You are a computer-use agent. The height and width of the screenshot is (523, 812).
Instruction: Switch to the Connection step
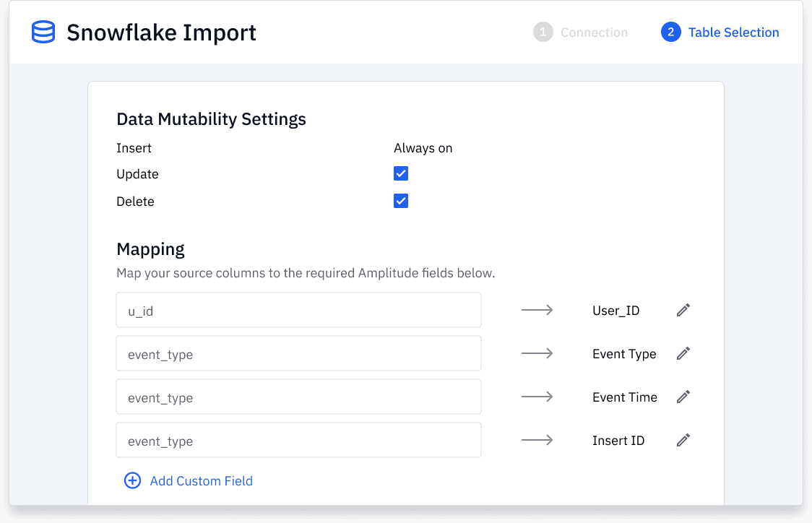pyautogui.click(x=580, y=32)
